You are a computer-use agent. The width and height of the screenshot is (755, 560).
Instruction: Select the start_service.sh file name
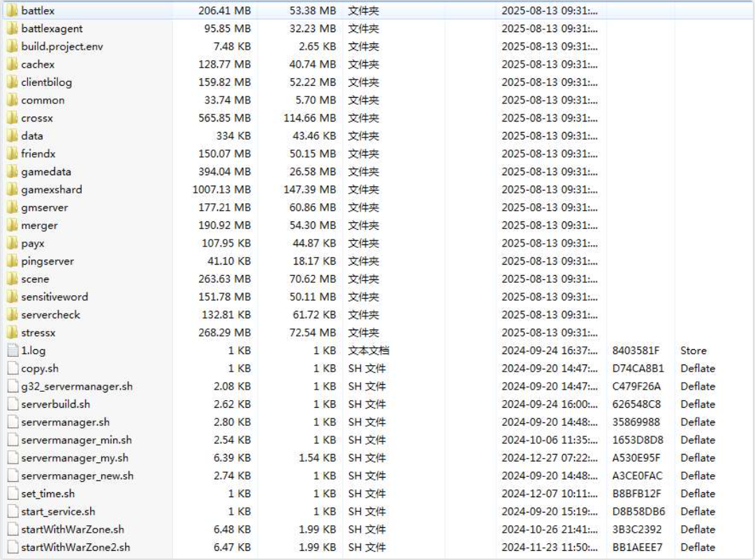58,511
